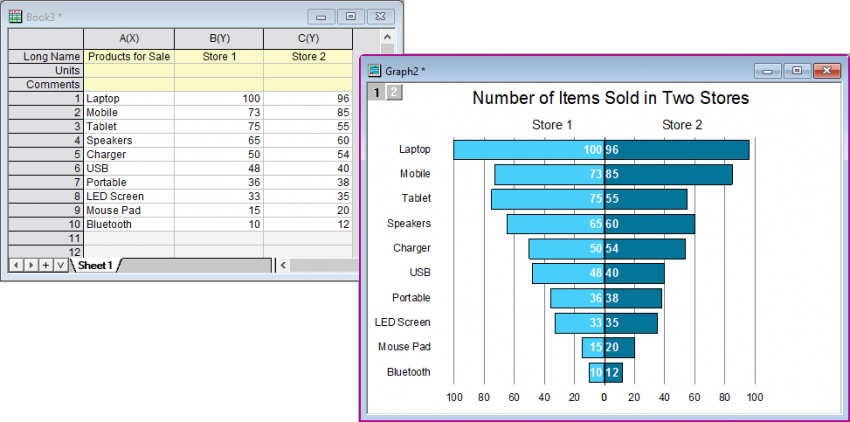Image resolution: width=850 pixels, height=422 pixels.
Task: Switch to graph layer 1
Action: point(377,93)
